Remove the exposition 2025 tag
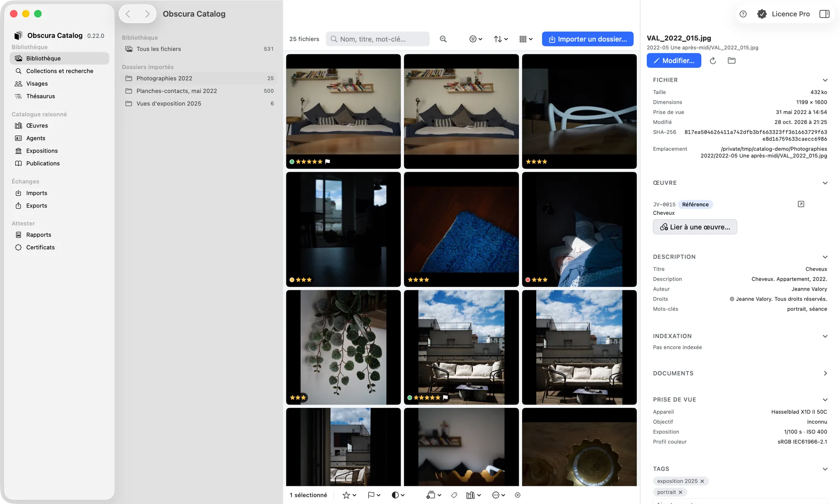The height and width of the screenshot is (504, 840). 702,481
